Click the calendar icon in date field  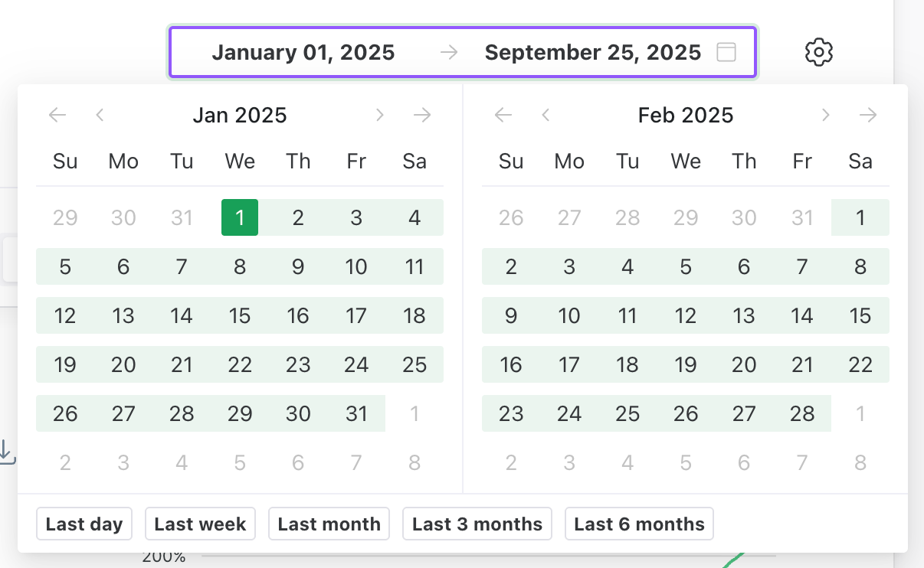[726, 52]
